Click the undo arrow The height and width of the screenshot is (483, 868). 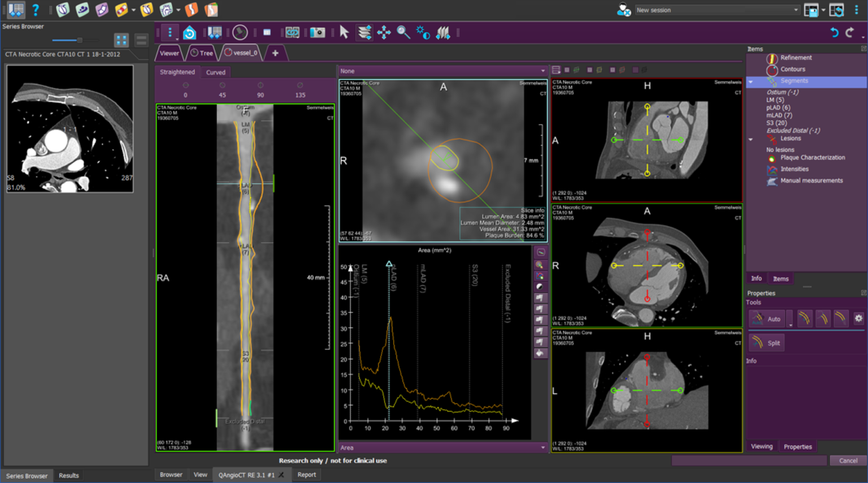834,33
